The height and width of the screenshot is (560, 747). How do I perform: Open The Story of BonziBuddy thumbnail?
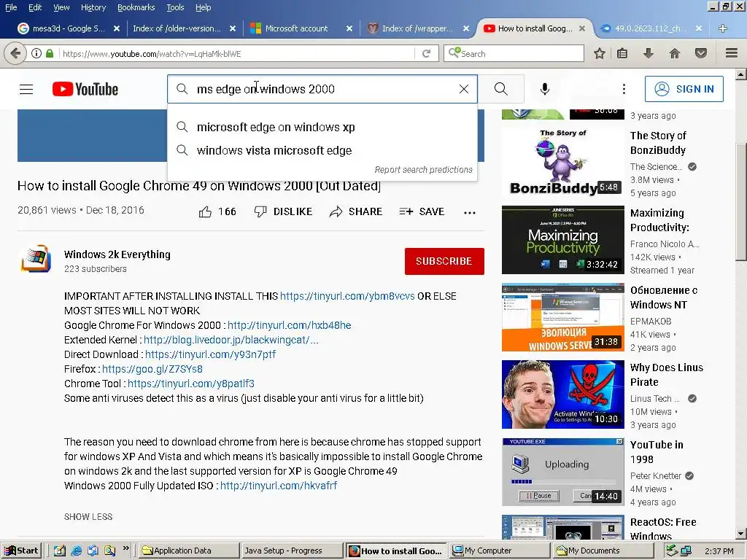tap(562, 163)
